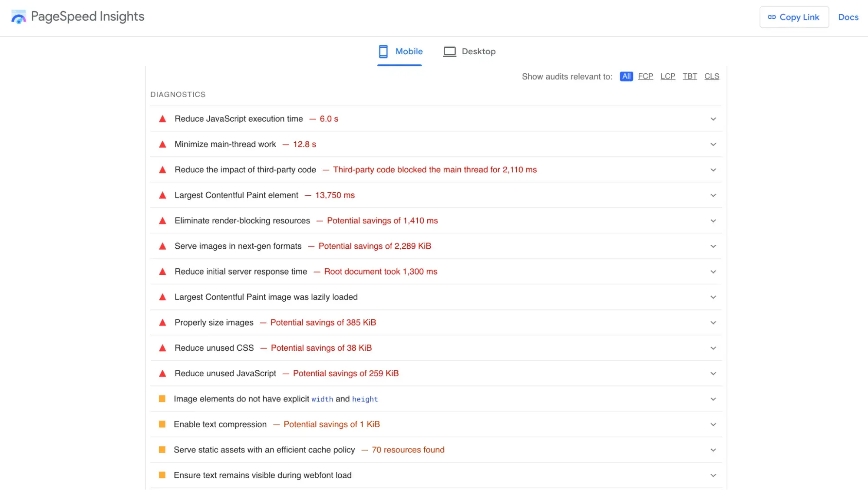
Task: Expand Enable text compression chevron
Action: pos(713,424)
